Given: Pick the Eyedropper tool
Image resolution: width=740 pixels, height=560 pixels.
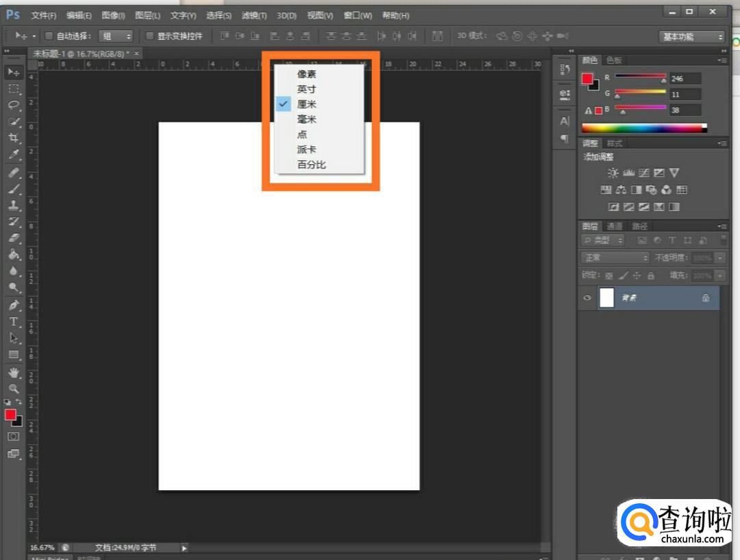Looking at the screenshot, I should [x=13, y=155].
